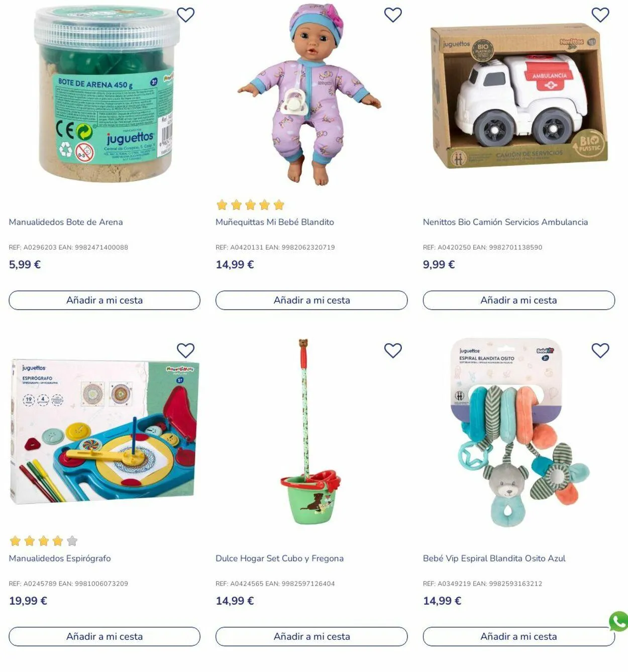Add Espiral Blandita Osito Azul to basket
The width and height of the screenshot is (628, 672).
click(518, 636)
